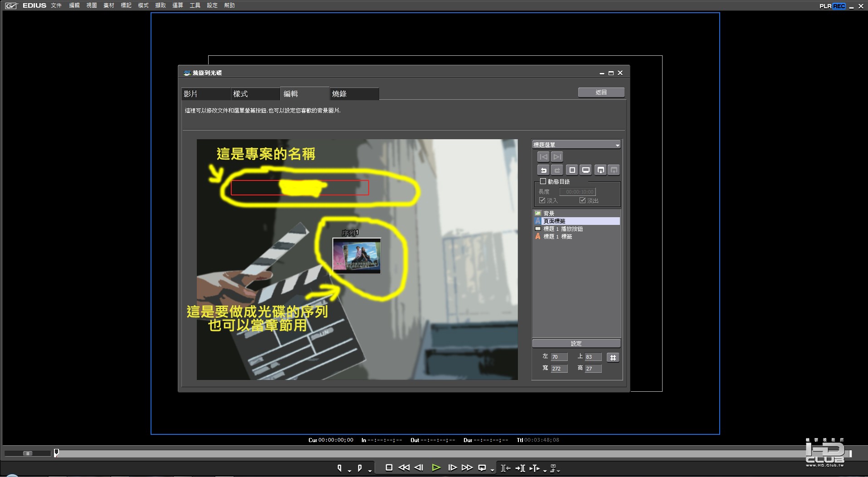868x477 pixels.
Task: Click the import layout icon with down arrow
Action: point(600,170)
